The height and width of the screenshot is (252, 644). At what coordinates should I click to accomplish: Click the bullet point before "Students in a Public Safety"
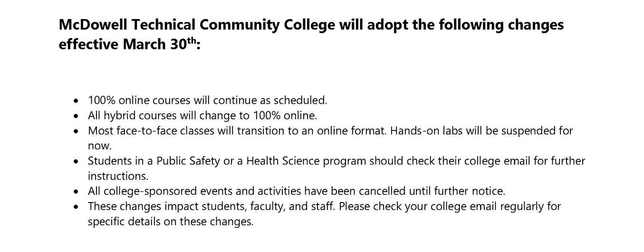pos(76,161)
